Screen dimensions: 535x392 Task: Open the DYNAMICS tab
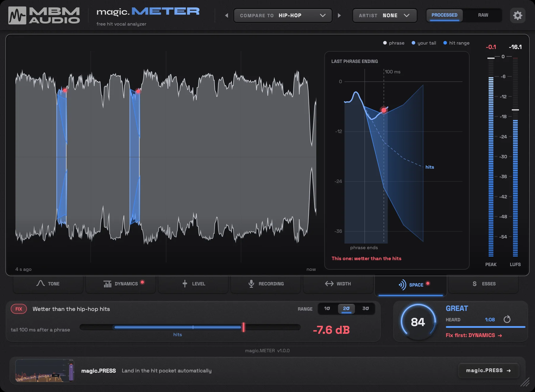[x=121, y=284]
